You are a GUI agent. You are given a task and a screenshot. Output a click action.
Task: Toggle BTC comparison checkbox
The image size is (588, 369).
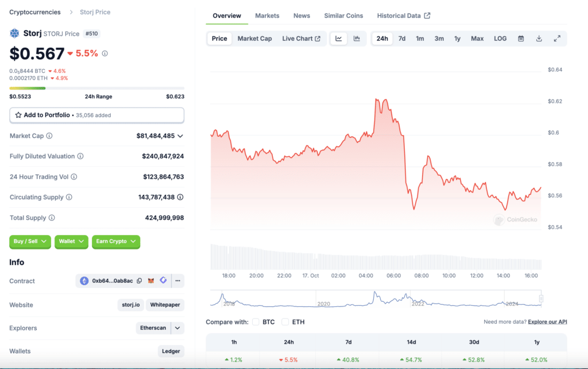[256, 322]
